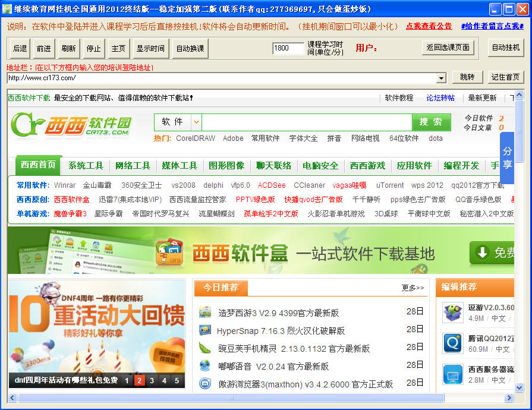Open the 图形图像 tab
Image resolution: width=532 pixels, height=410 pixels.
click(x=226, y=166)
